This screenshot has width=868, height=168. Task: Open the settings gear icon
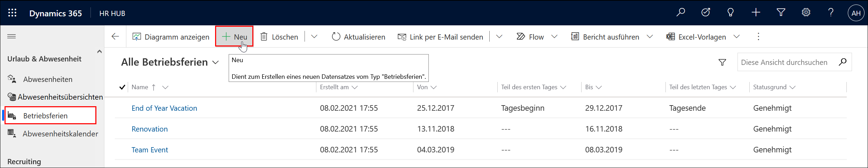coord(806,13)
